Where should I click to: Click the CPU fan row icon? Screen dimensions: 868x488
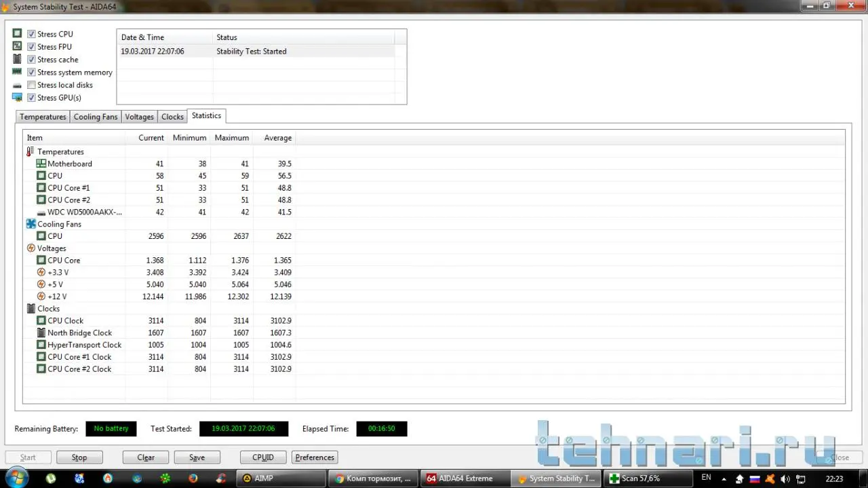41,236
